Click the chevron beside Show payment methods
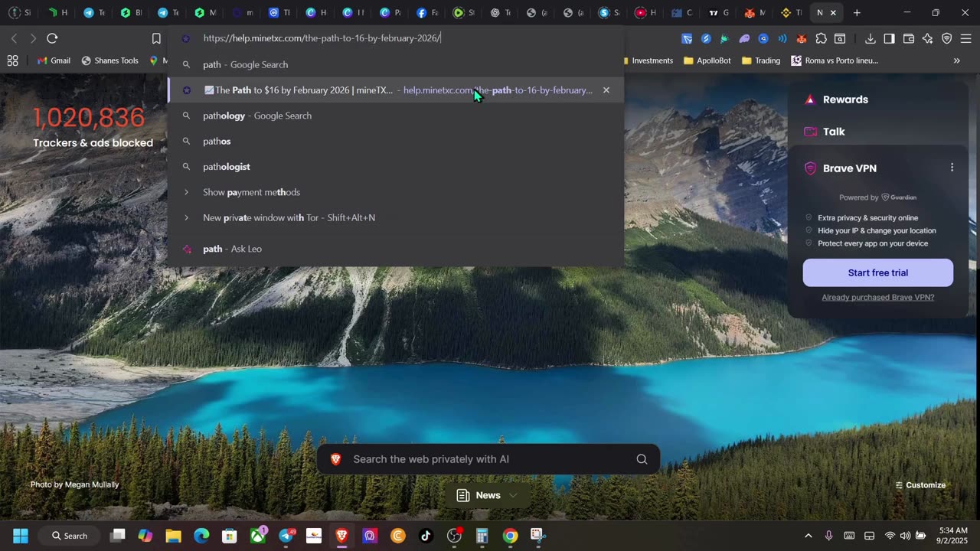 [186, 192]
